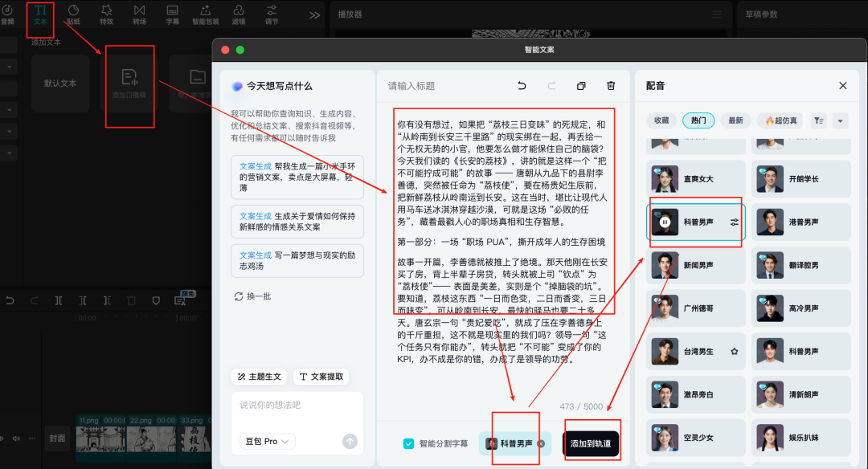Click the copy icon in the script editor toolbar
The width and height of the screenshot is (868, 469).
coord(581,86)
